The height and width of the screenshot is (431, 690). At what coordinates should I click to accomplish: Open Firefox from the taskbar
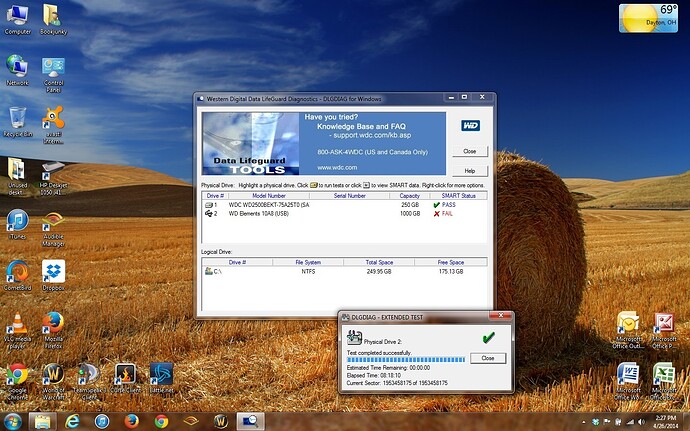click(x=131, y=422)
